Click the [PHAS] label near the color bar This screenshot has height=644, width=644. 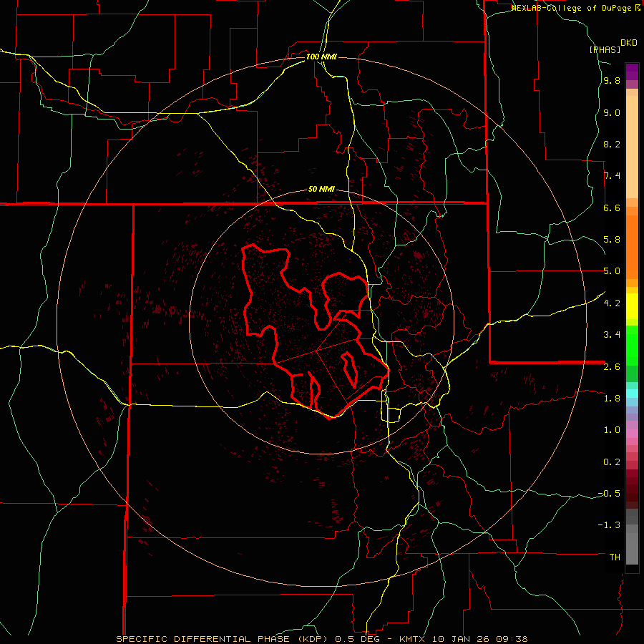pos(605,49)
